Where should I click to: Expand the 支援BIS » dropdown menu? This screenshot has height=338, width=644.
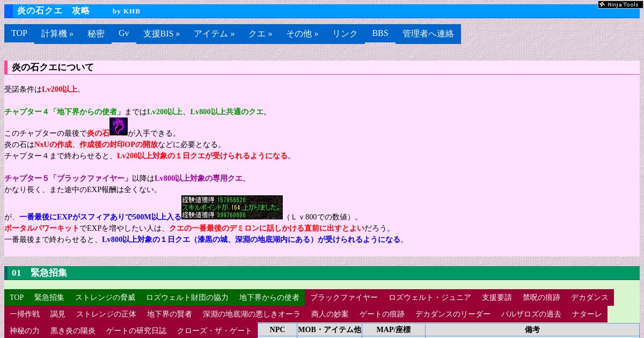point(162,33)
